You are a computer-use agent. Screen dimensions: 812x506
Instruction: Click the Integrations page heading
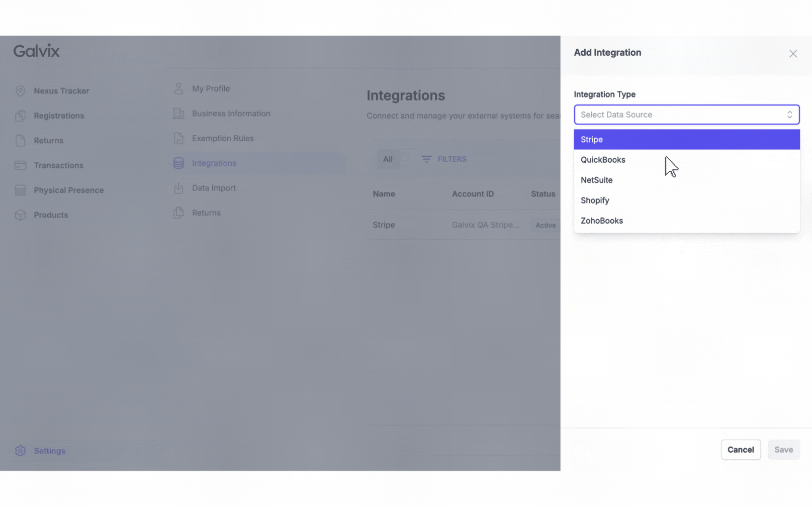click(x=406, y=95)
